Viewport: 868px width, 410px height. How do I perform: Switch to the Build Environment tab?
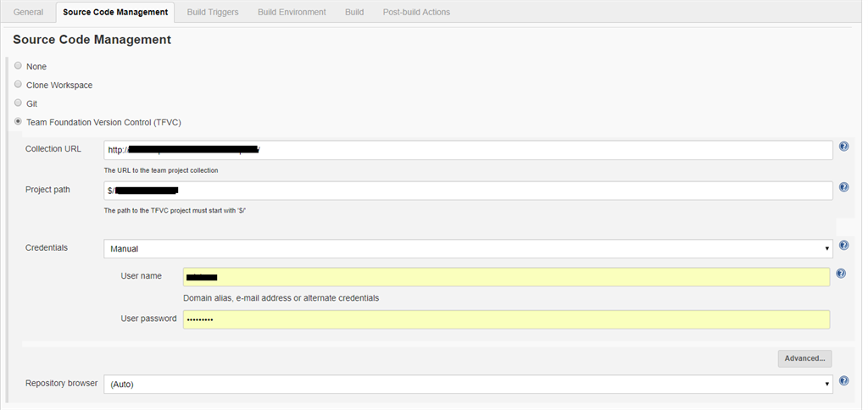point(292,12)
